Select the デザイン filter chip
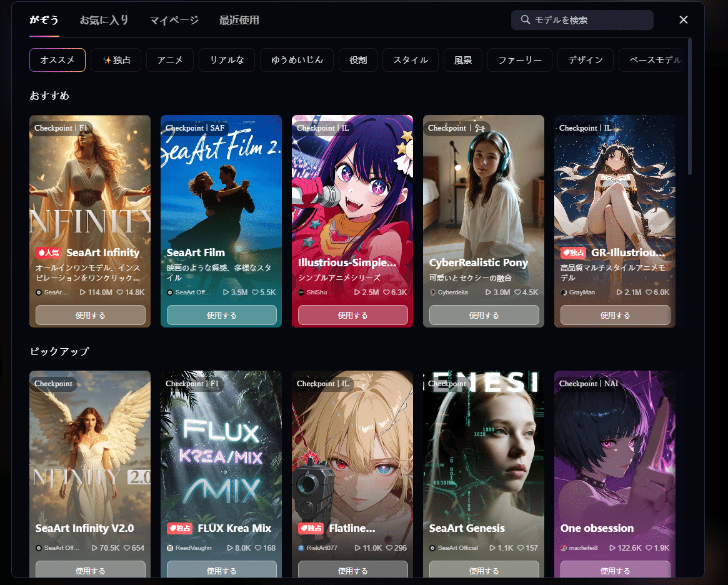The width and height of the screenshot is (728, 585). point(586,60)
